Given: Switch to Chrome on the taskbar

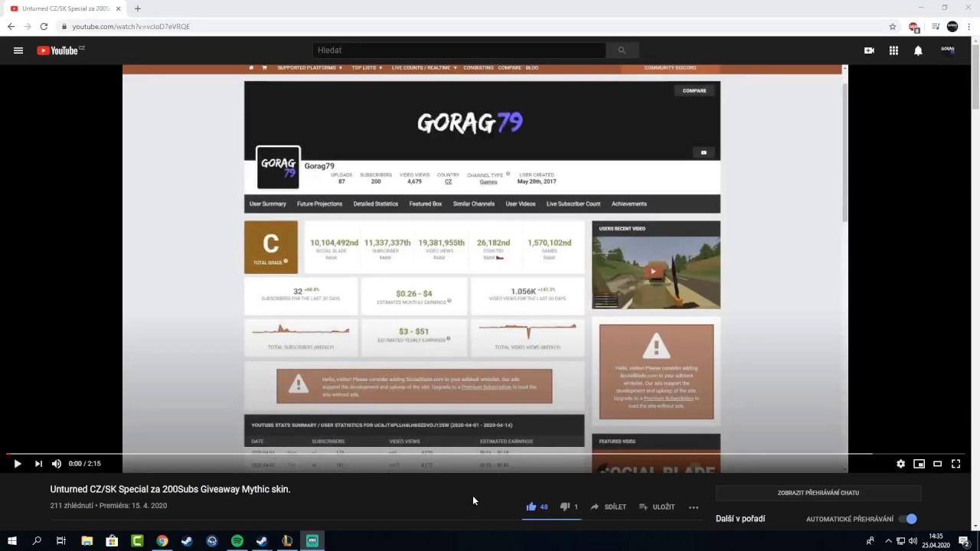Looking at the screenshot, I should 162,541.
